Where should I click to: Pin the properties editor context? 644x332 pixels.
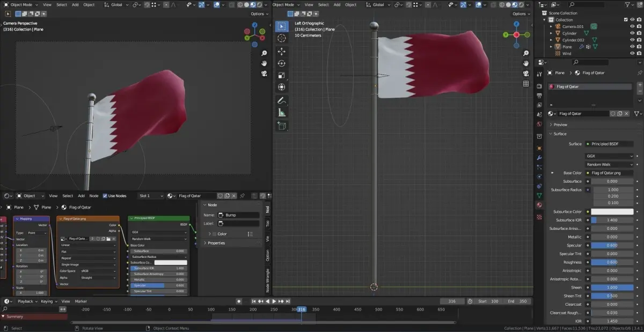[x=639, y=73]
